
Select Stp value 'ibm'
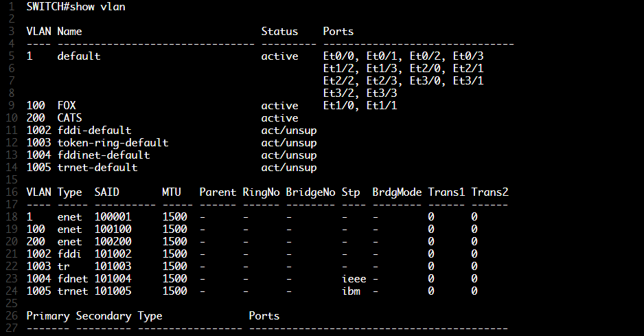351,291
